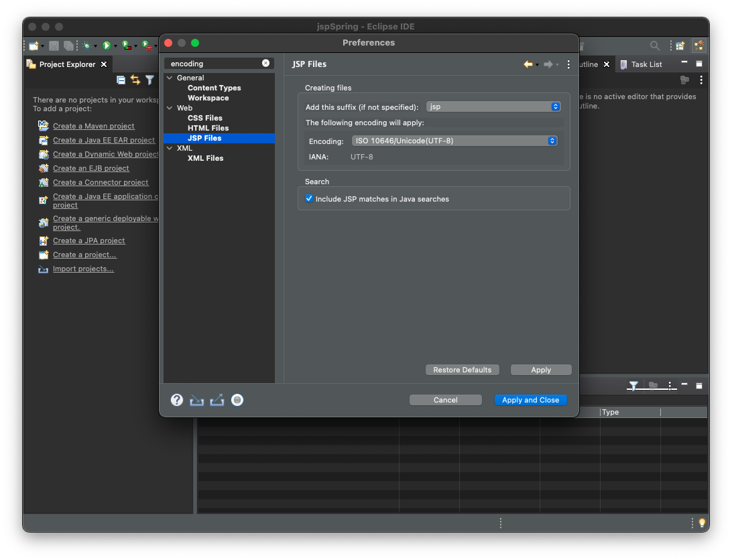Screen dimensions: 732x560
Task: Select Workspace in preferences tree
Action: click(208, 98)
